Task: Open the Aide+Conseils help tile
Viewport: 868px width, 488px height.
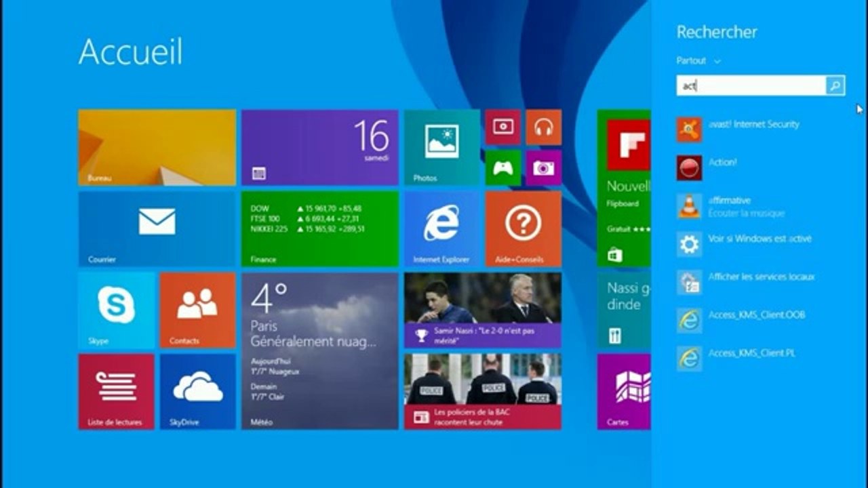Action: tap(524, 229)
